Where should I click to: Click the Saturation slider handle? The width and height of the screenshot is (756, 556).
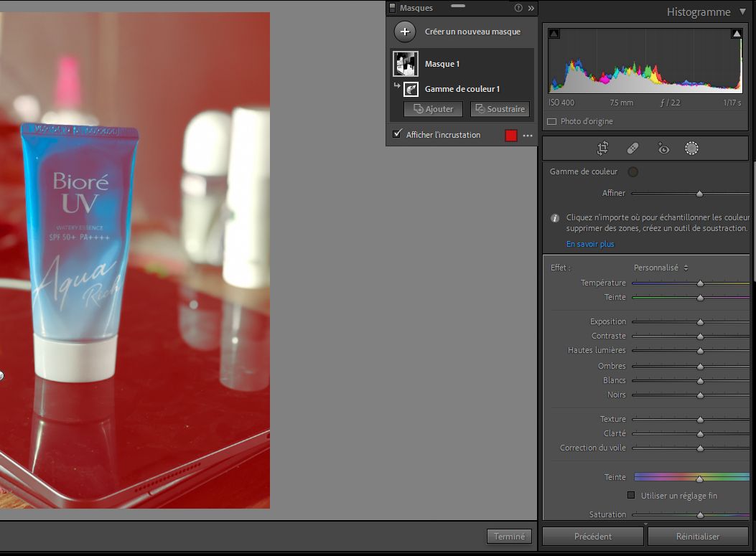pyautogui.click(x=700, y=515)
